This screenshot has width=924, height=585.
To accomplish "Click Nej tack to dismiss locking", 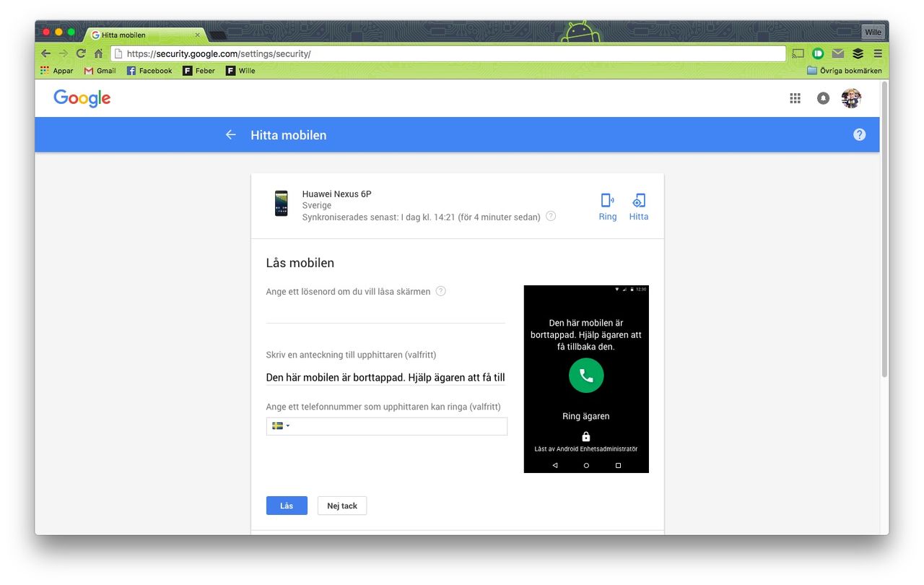I will [x=341, y=506].
